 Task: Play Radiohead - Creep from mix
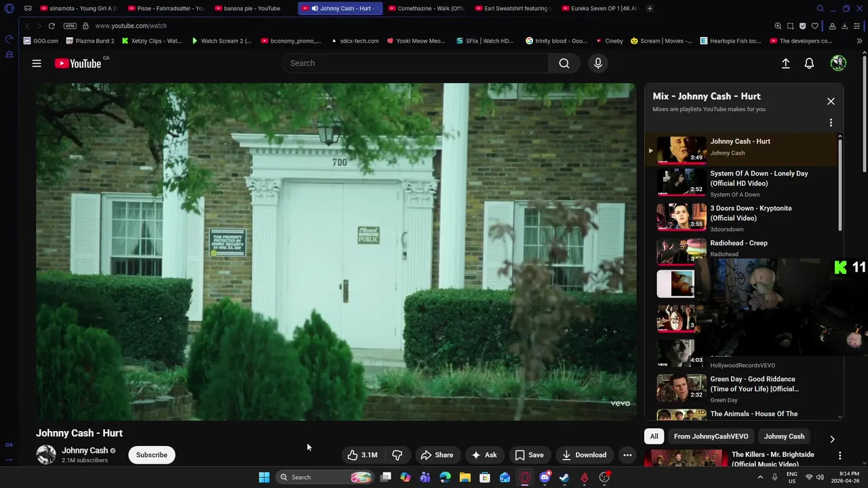click(682, 251)
